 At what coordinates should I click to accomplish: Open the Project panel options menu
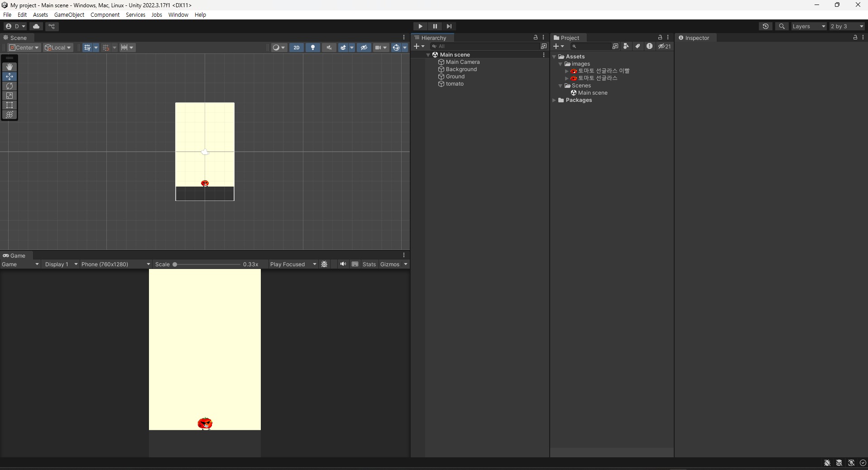pos(668,38)
